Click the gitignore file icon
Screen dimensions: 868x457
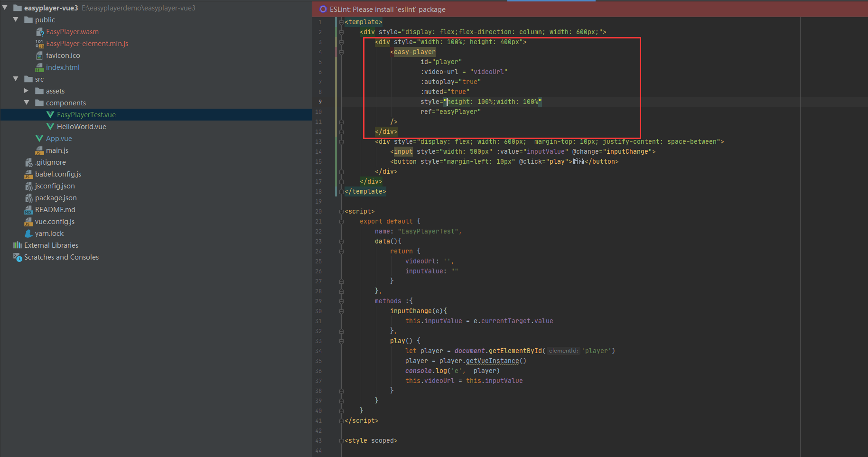click(28, 162)
